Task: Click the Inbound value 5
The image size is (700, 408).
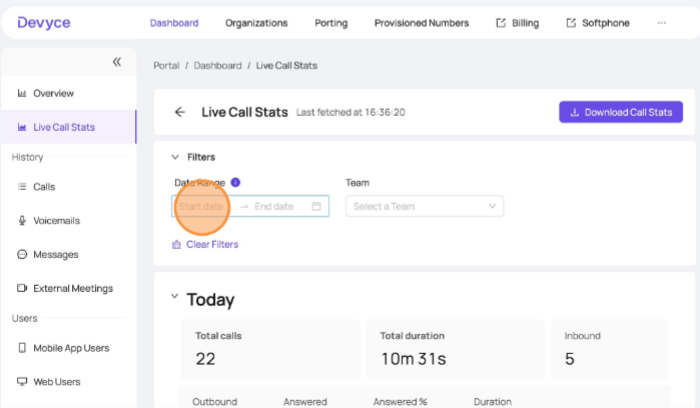Action: pyautogui.click(x=570, y=359)
